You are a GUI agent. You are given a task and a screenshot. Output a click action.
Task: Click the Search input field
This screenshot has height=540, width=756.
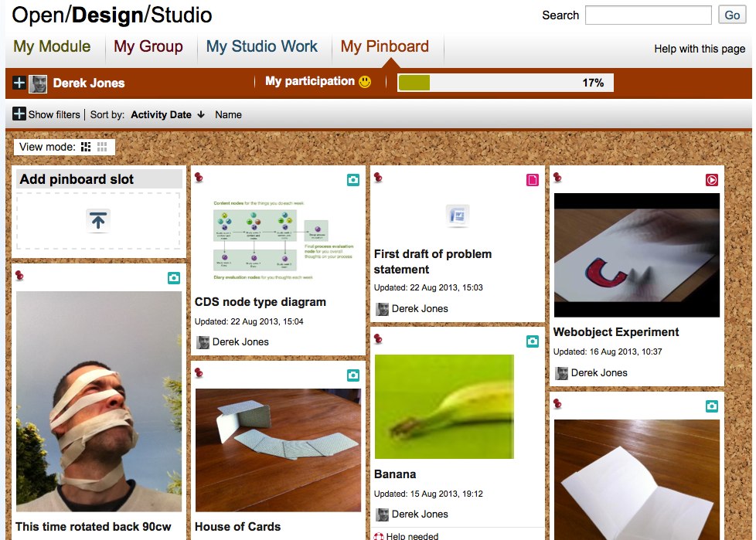pos(648,15)
